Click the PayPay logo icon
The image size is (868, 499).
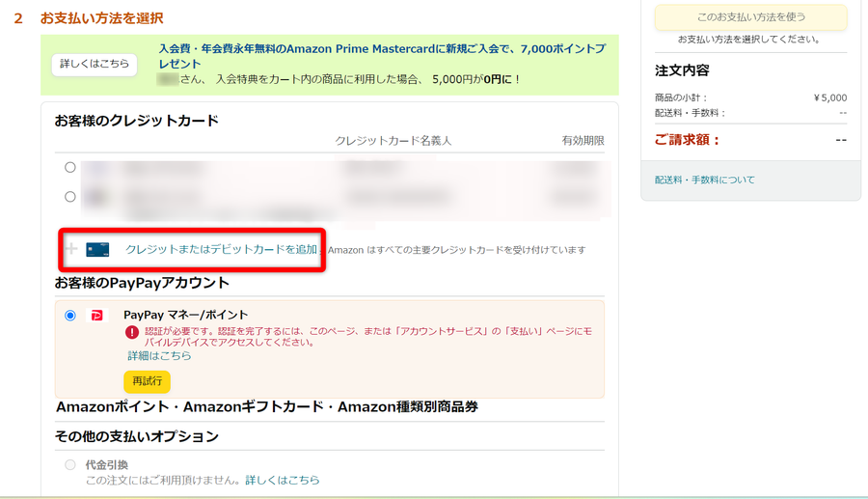coord(96,316)
